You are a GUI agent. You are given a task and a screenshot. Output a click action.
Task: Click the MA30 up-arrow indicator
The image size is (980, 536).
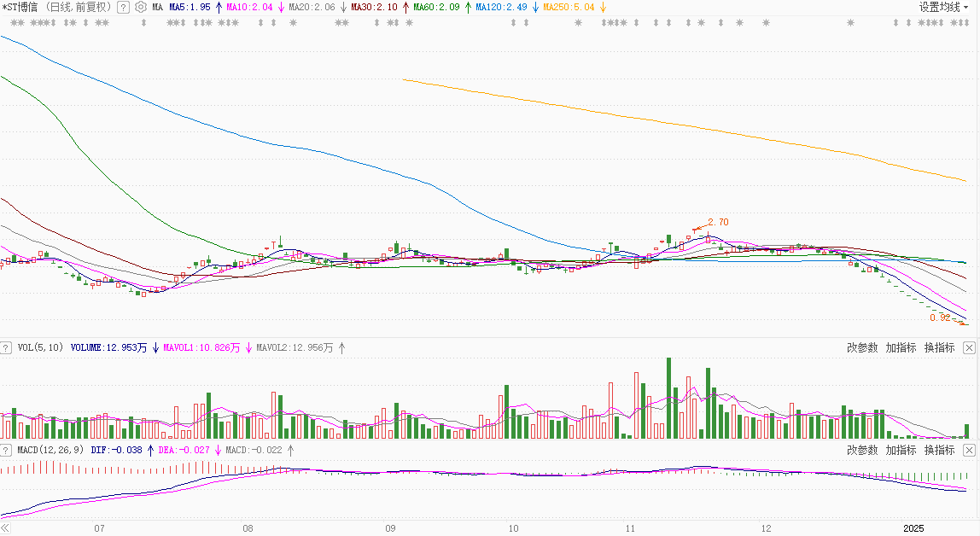point(405,8)
